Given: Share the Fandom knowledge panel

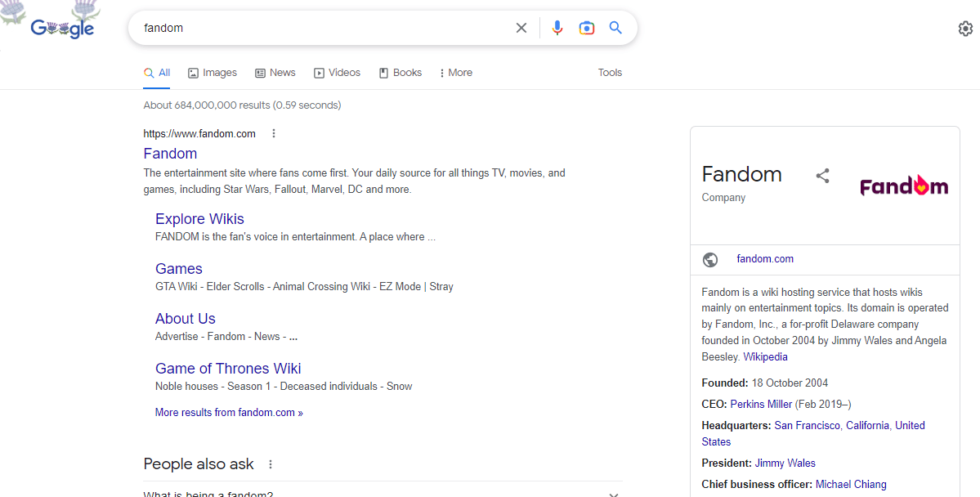Looking at the screenshot, I should (822, 176).
